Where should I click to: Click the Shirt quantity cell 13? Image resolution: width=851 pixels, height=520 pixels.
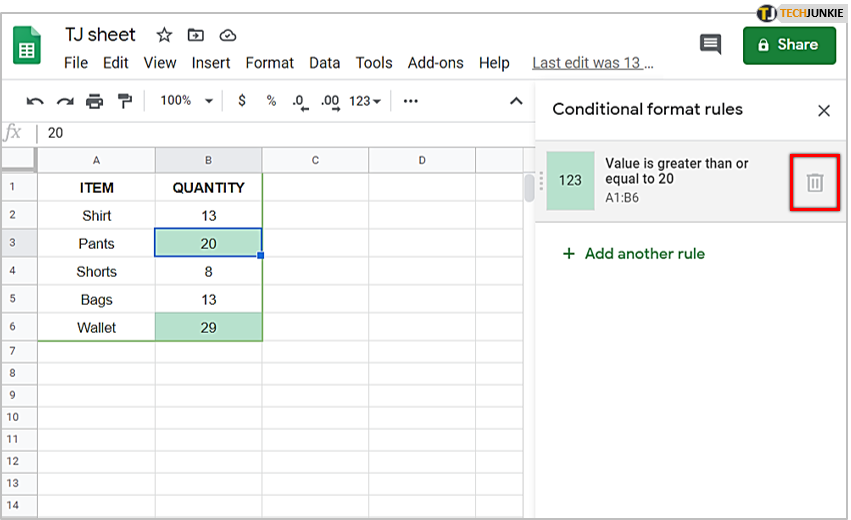point(208,215)
